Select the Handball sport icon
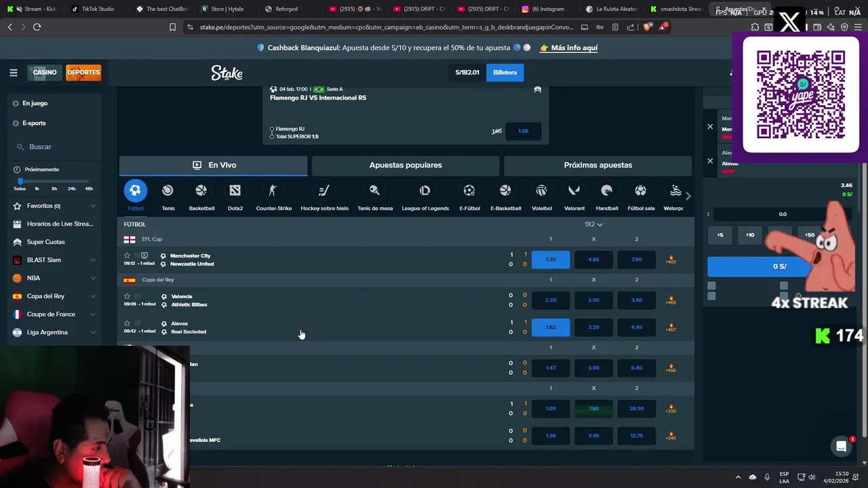 [x=606, y=191]
